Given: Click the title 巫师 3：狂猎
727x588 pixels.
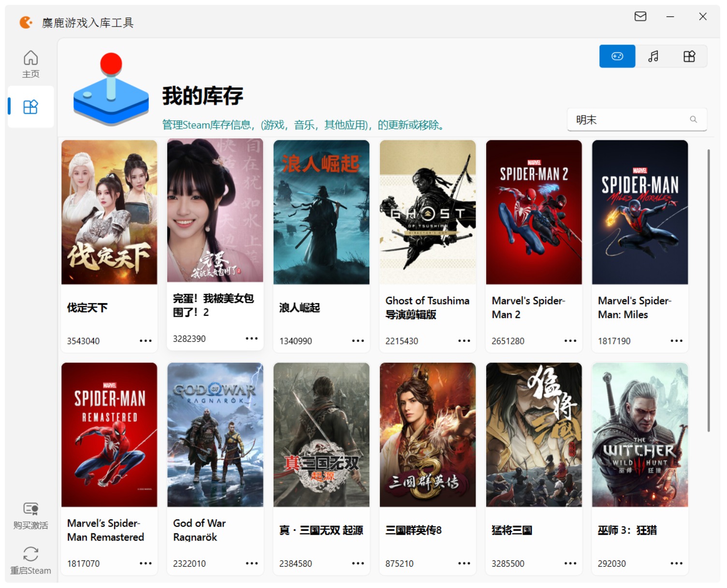Looking at the screenshot, I should 627,530.
